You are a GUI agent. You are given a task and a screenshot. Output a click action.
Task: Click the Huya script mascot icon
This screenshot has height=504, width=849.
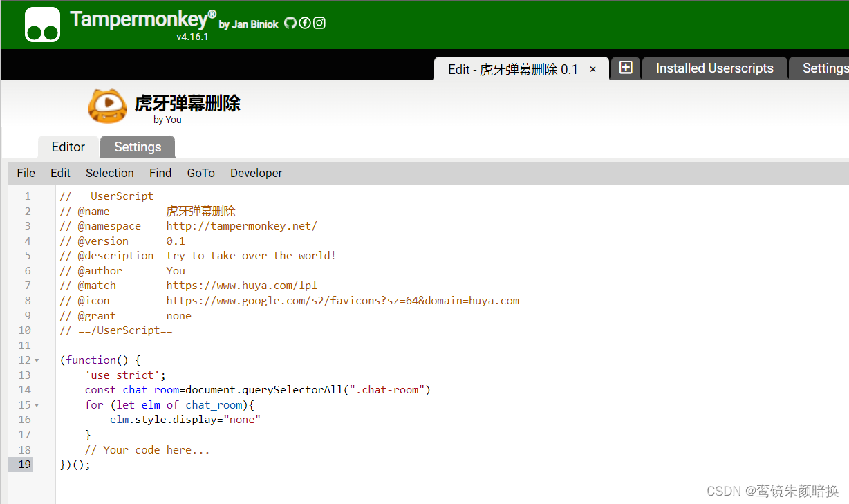pyautogui.click(x=107, y=106)
